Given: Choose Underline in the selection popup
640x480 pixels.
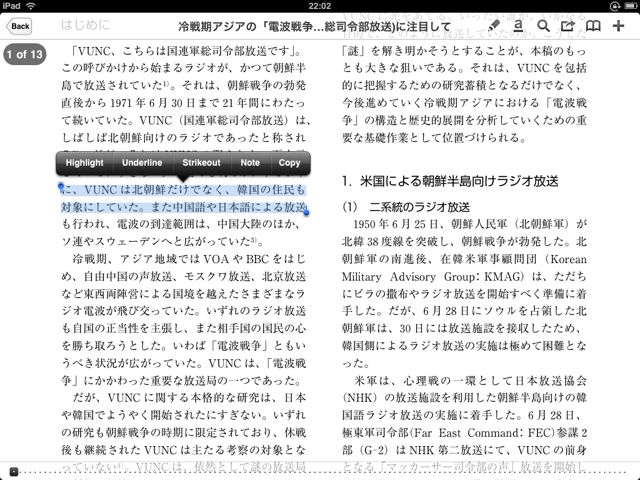Looking at the screenshot, I should click(142, 162).
